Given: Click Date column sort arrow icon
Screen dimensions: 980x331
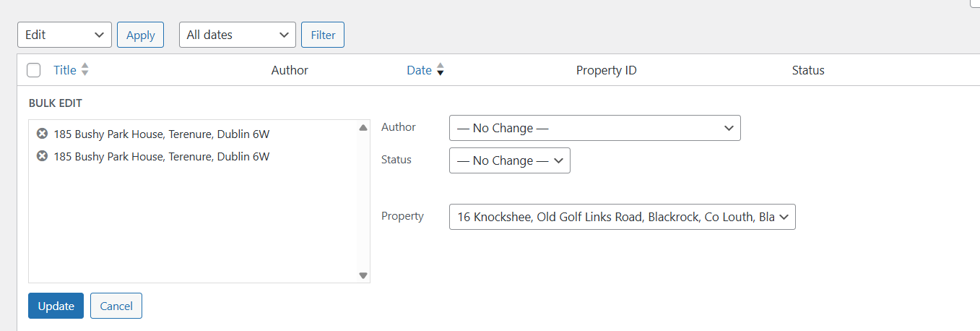Looking at the screenshot, I should [x=441, y=70].
